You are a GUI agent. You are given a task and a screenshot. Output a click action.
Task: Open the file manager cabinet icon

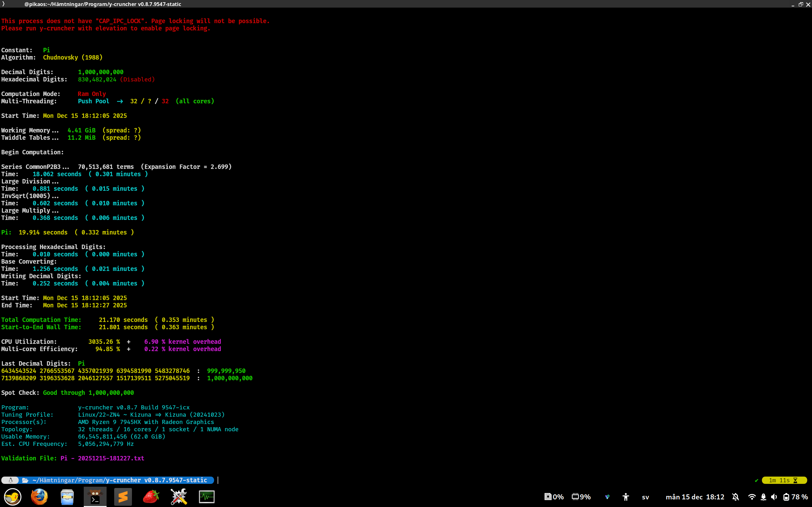point(67,497)
